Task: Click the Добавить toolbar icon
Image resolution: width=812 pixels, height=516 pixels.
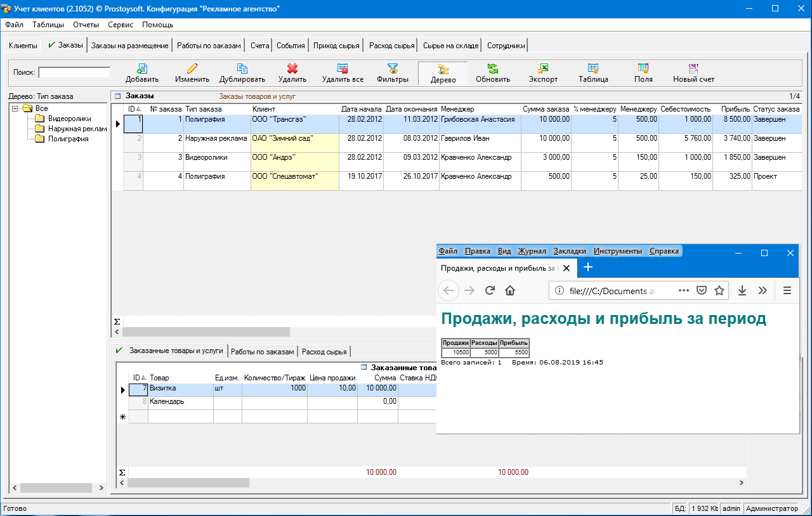Action: [142, 68]
